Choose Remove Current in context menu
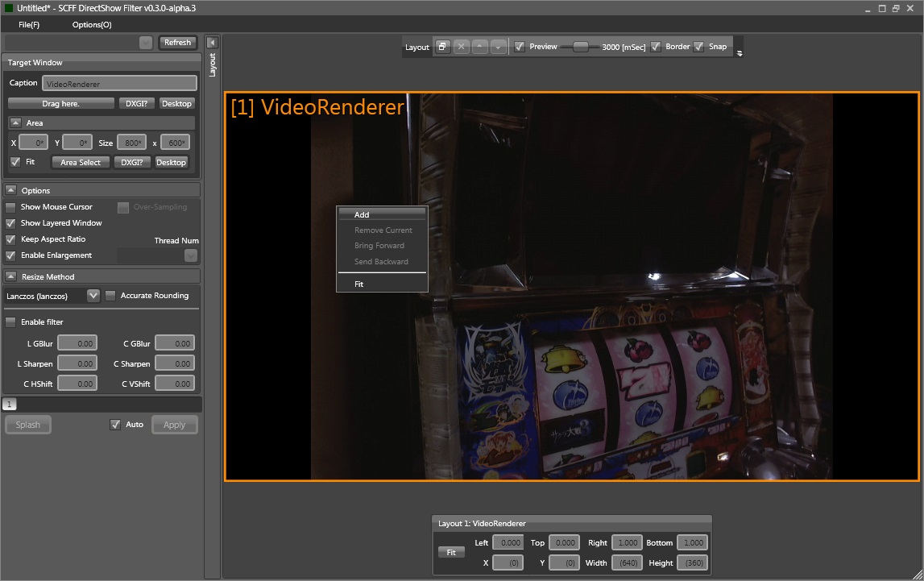 point(382,230)
